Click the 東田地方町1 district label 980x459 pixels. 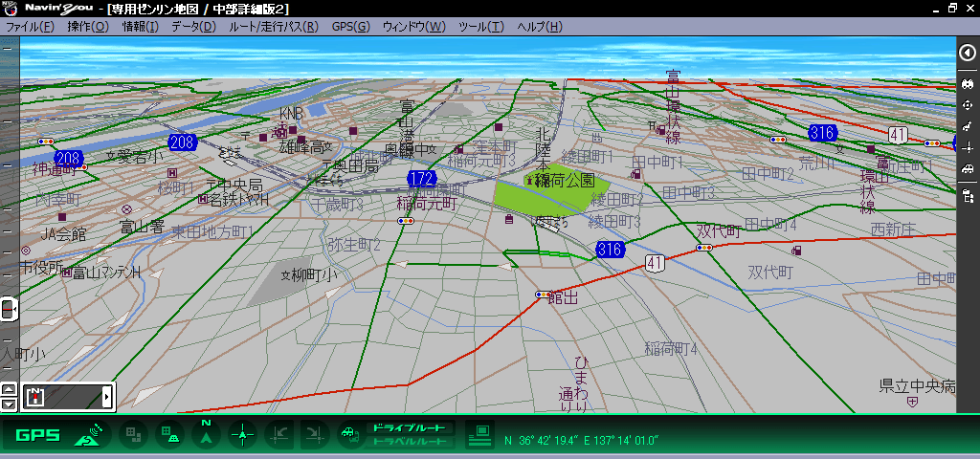(212, 232)
